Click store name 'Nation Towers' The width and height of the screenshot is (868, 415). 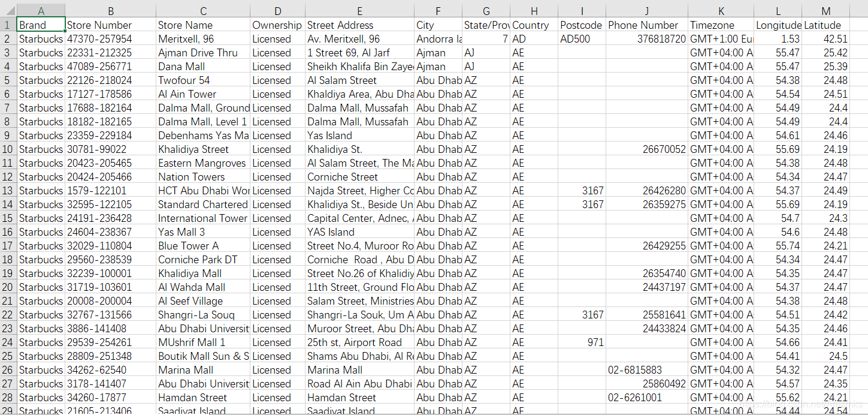(203, 177)
